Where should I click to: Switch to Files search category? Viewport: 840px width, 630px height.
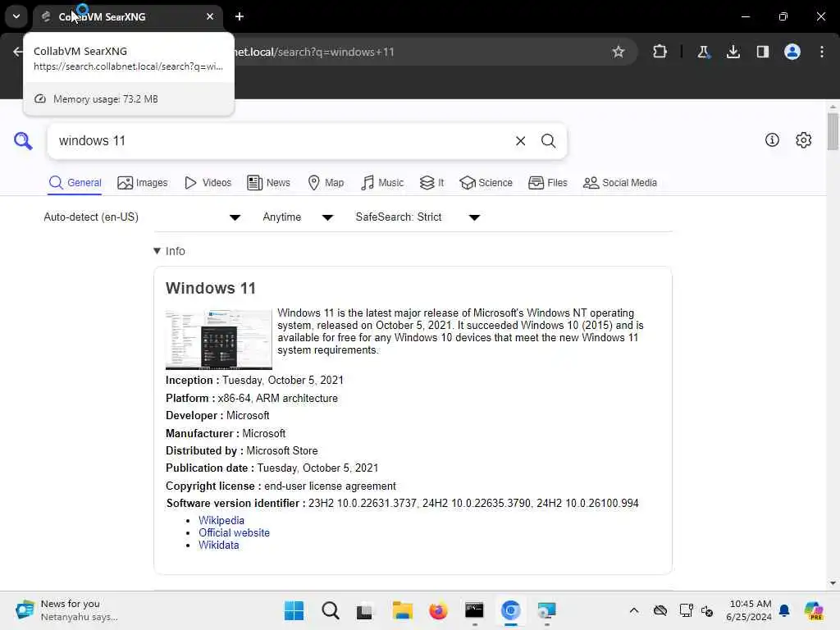tap(547, 183)
